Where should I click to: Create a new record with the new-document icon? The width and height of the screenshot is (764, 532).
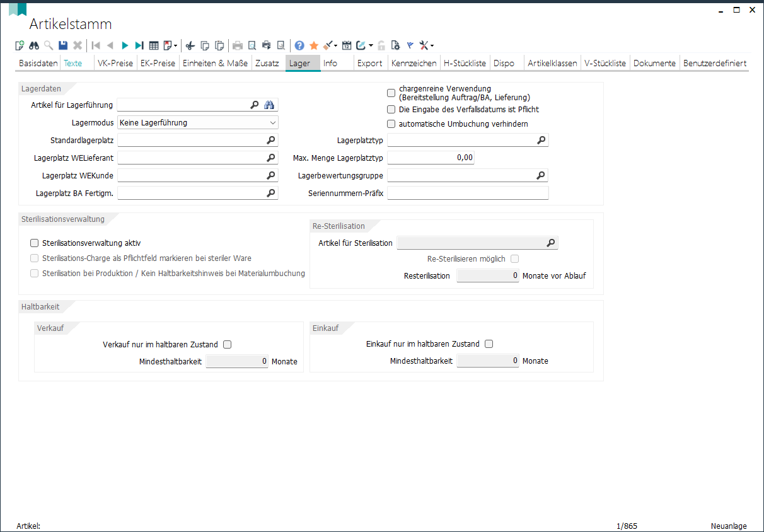click(20, 45)
